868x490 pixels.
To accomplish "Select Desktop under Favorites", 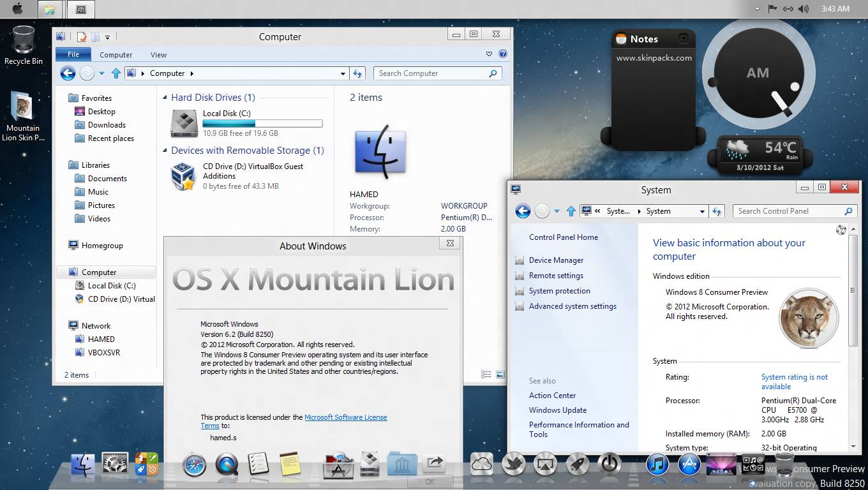I will [x=101, y=112].
